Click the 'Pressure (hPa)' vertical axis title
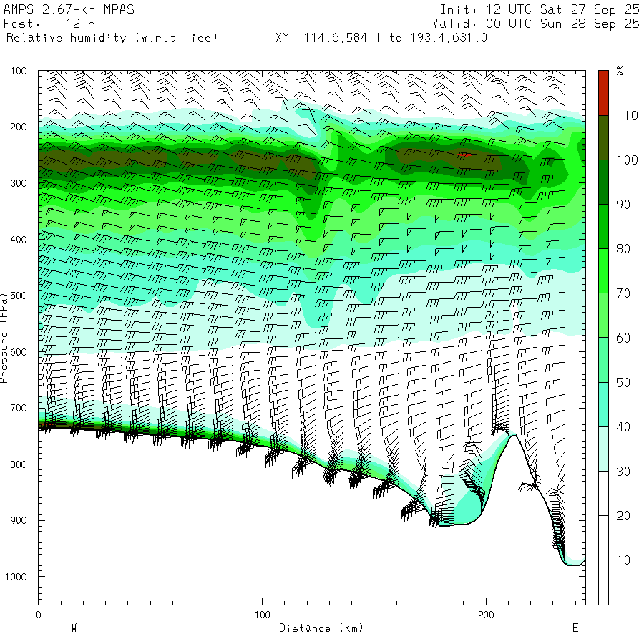 pyautogui.click(x=4, y=338)
